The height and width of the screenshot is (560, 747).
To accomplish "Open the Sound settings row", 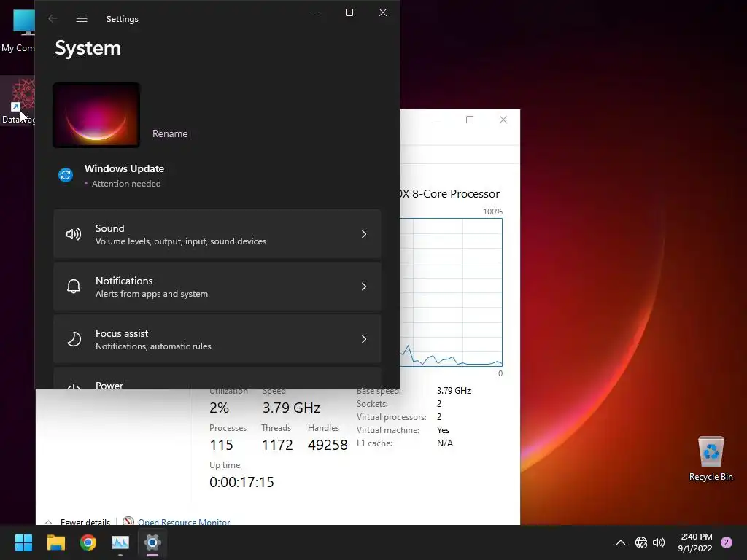I will (x=217, y=234).
